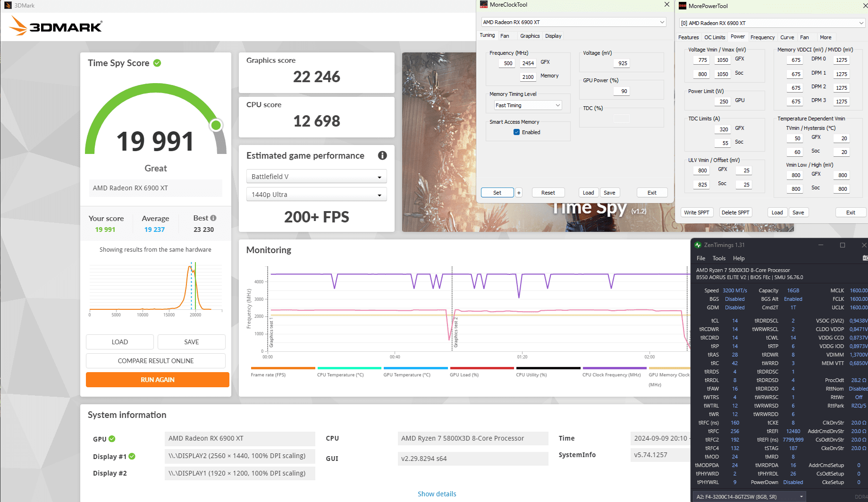The height and width of the screenshot is (502, 868).
Task: Open MorePowerTool GPU selection dropdown
Action: 772,23
